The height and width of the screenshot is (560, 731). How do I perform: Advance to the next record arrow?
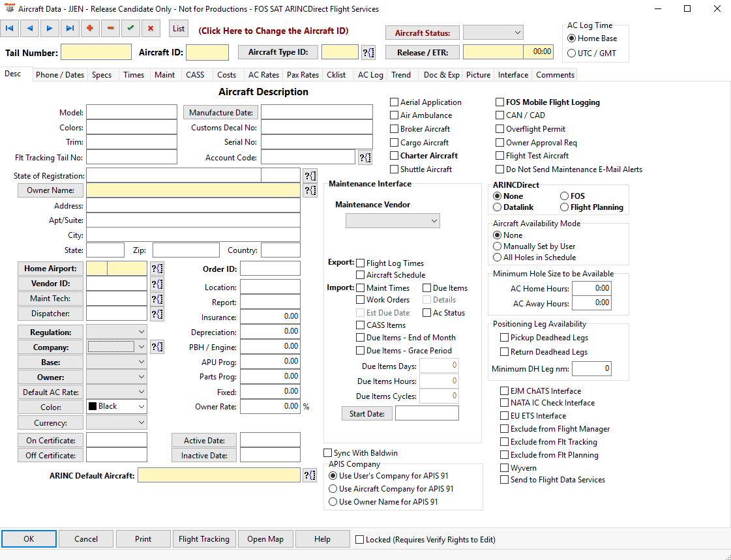[49, 29]
